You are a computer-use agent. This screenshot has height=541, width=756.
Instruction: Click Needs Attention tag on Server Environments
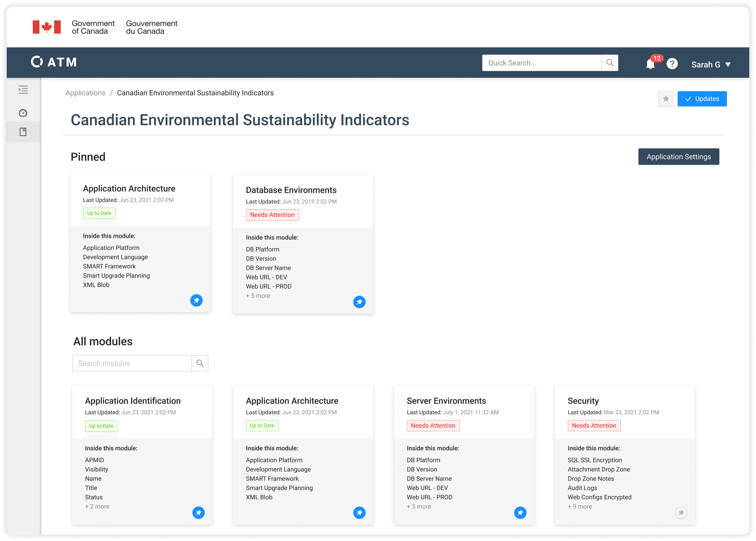(x=433, y=425)
